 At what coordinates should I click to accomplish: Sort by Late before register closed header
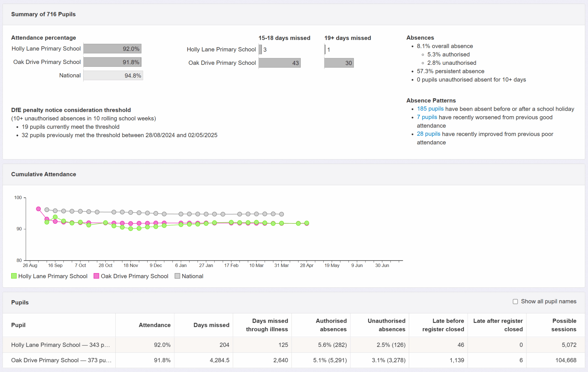point(443,325)
